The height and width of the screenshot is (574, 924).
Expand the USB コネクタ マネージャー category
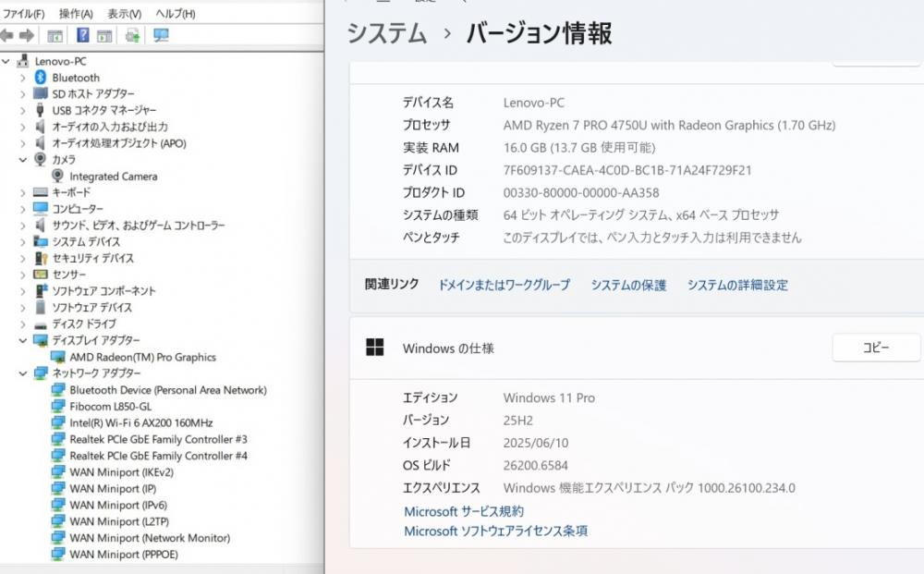23,111
